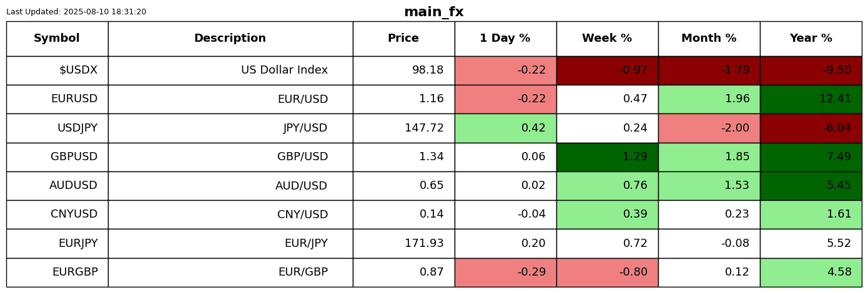The height and width of the screenshot is (293, 868).
Task: Select the Price column header
Action: [403, 39]
